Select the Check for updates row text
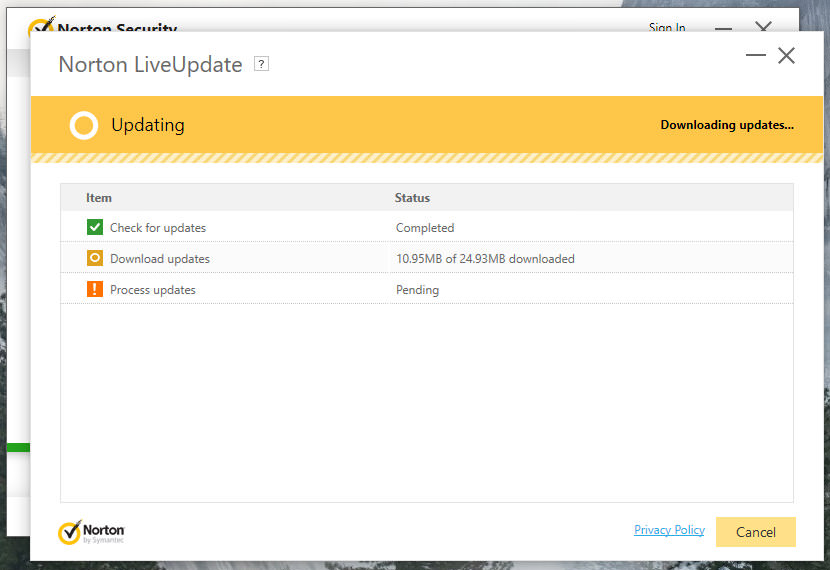 click(158, 228)
